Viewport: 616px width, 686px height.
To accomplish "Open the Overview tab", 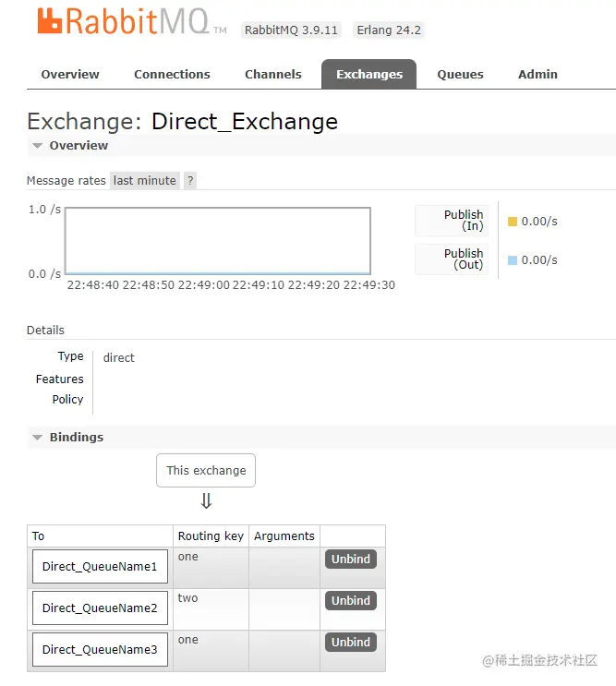I will click(x=70, y=75).
